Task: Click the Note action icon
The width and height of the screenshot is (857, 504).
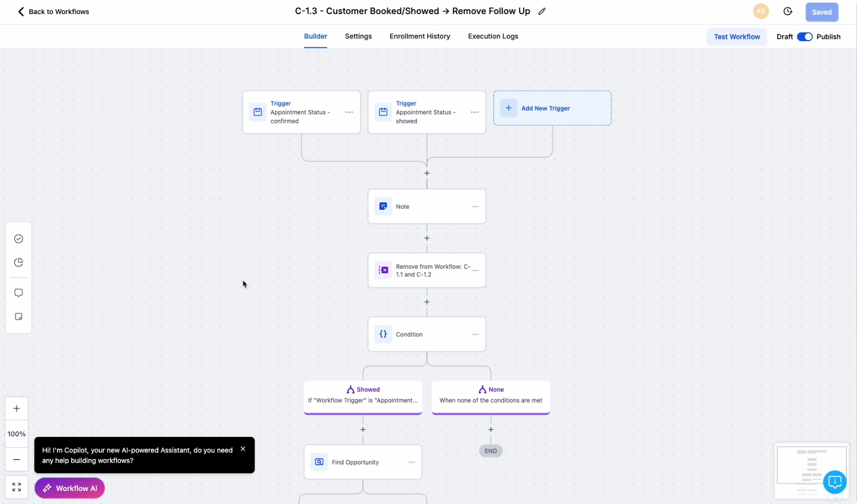Action: 383,206
